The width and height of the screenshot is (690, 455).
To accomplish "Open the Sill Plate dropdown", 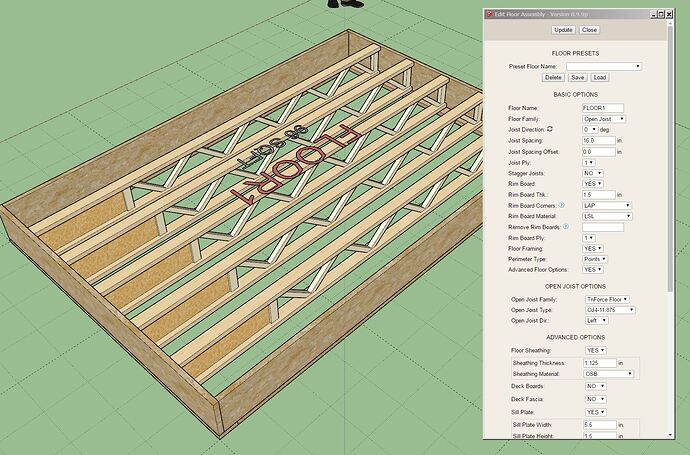I will [596, 412].
